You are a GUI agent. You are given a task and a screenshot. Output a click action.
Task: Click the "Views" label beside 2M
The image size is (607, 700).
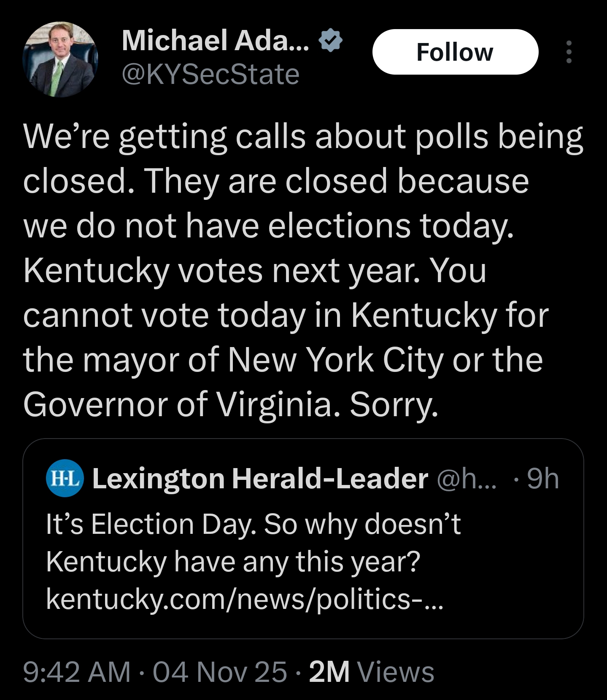tap(395, 671)
